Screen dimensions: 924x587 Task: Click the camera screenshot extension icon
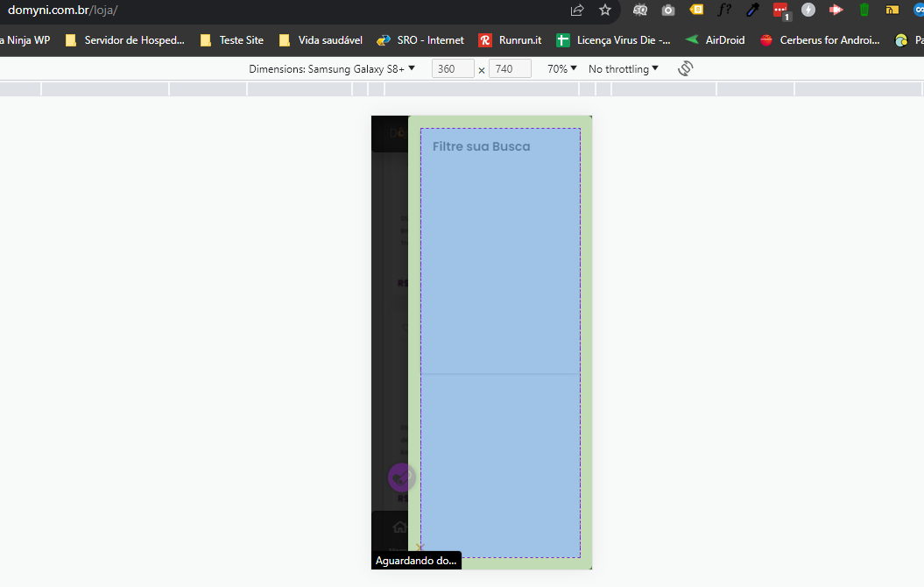tap(667, 10)
